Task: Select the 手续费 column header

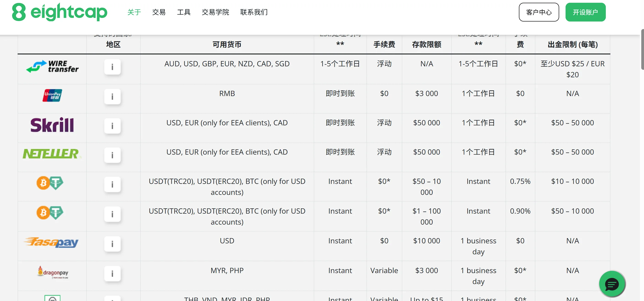Action: [x=384, y=45]
